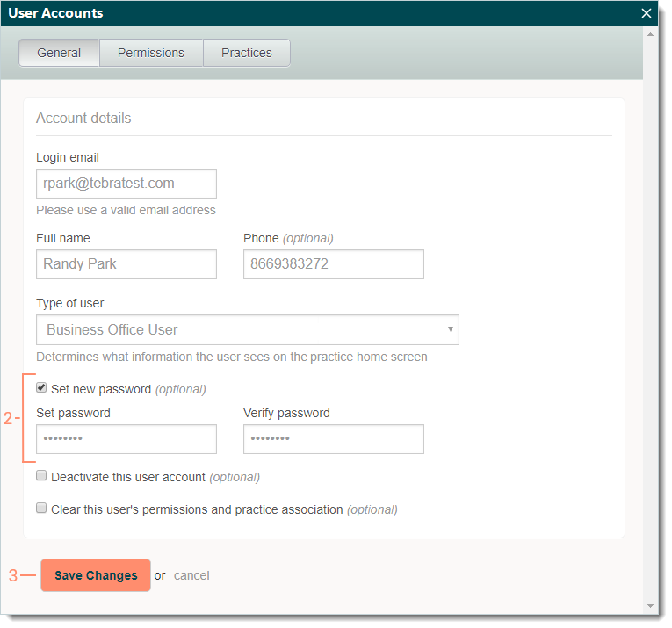Image resolution: width=672 pixels, height=628 pixels.
Task: Click the Phone input field
Action: 334,264
